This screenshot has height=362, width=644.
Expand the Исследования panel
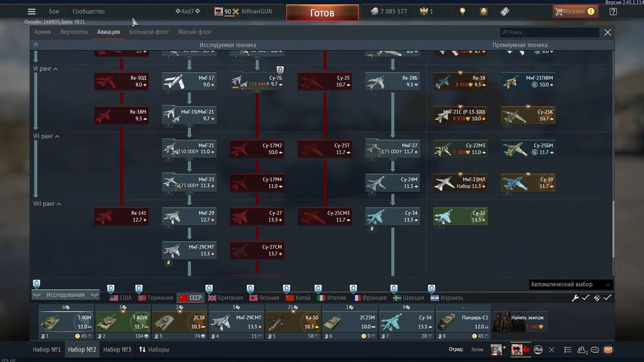(x=65, y=295)
